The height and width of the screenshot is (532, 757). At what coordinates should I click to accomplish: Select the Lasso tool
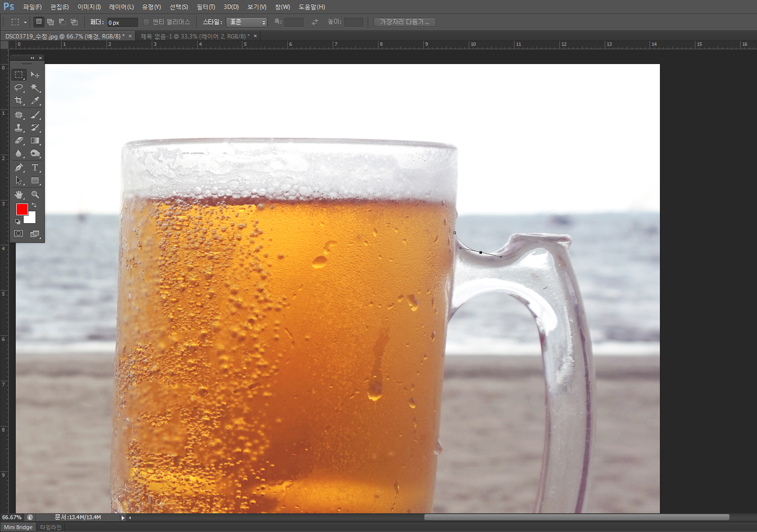pyautogui.click(x=19, y=88)
